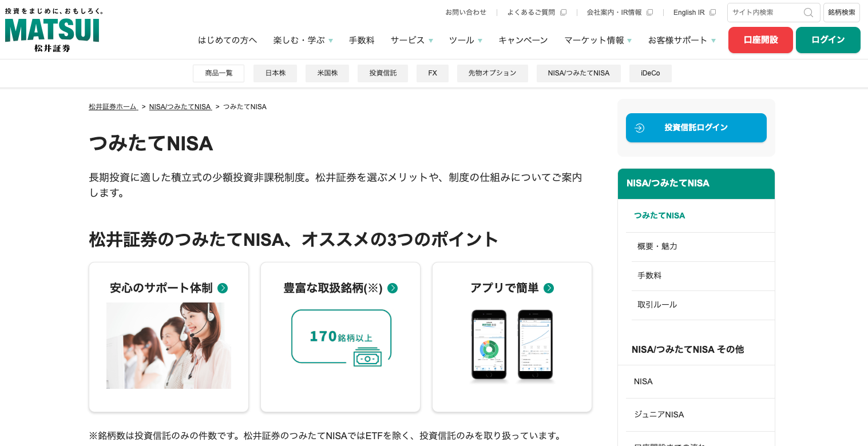868x446 pixels.
Task: Click arrow icon beside 豊富な取扱銘柄
Action: (x=393, y=288)
